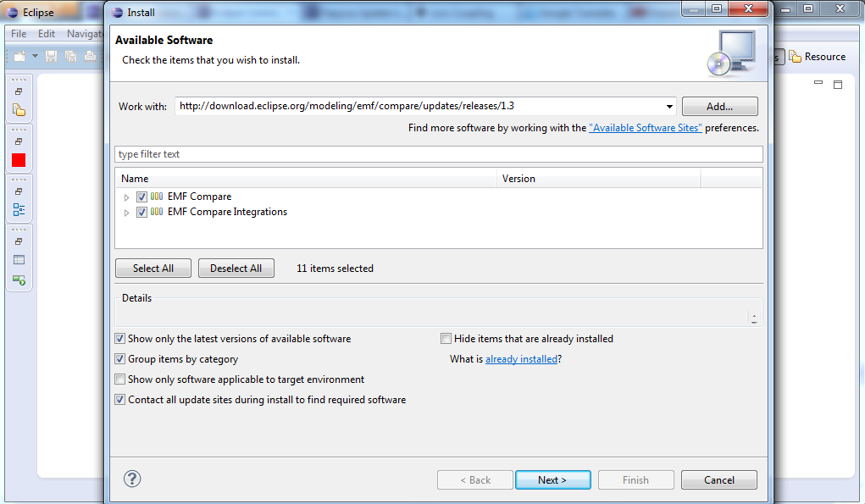The image size is (865, 504).
Task: Open the Navigate menu in Eclipse
Action: (x=85, y=34)
